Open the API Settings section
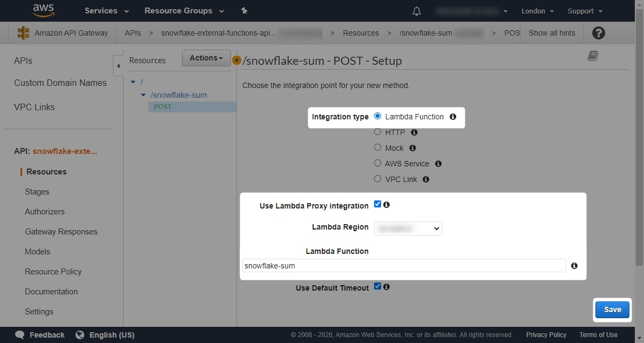 pos(39,312)
